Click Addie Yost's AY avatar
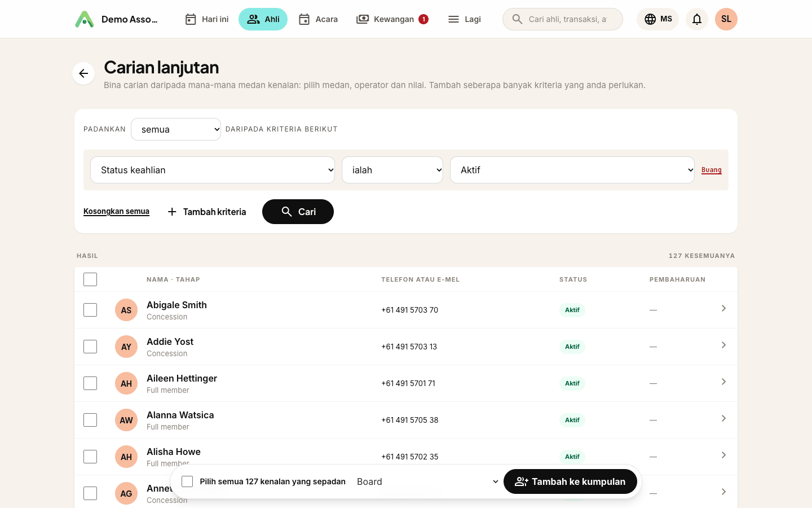 tap(126, 347)
